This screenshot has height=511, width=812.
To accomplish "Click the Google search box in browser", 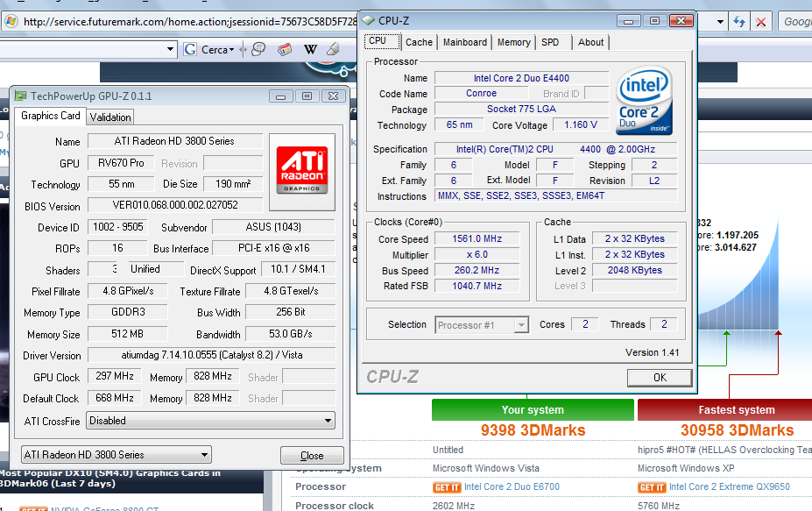I will tap(796, 22).
